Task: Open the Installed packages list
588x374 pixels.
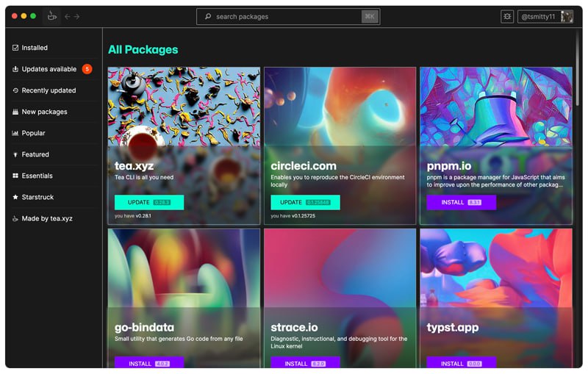Action: pos(34,48)
